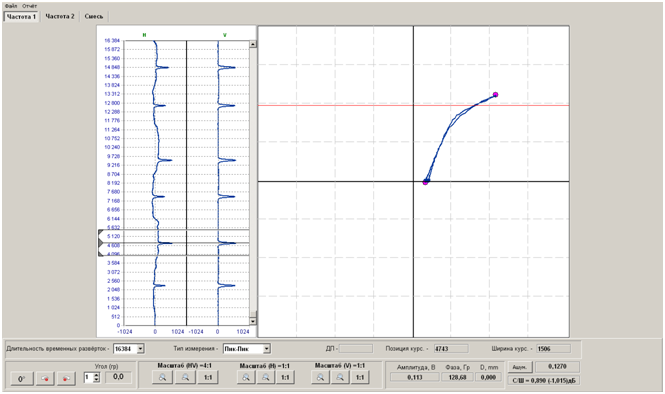Screen dimensions: 665x394
Task: Reset Масштаб (V) with its 1:1 button
Action: pyautogui.click(x=360, y=377)
